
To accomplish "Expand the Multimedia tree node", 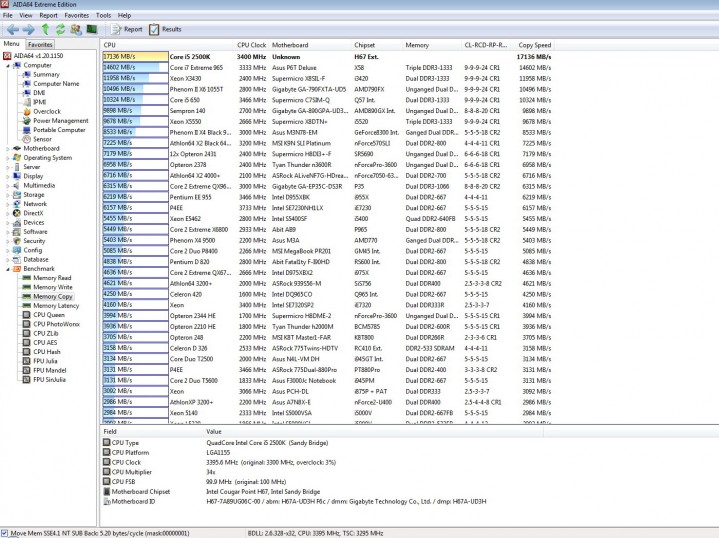I will 8,186.
